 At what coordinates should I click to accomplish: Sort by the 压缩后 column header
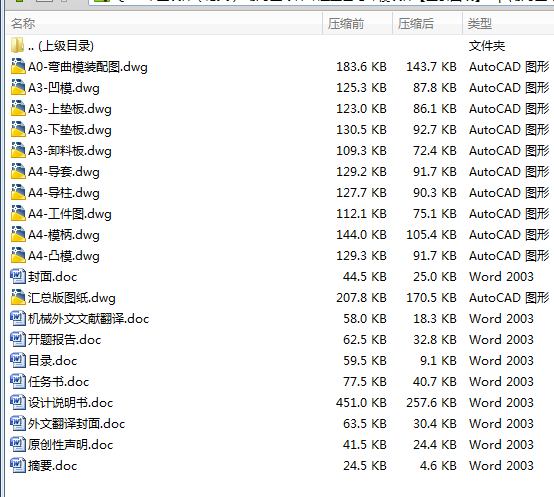(x=427, y=24)
